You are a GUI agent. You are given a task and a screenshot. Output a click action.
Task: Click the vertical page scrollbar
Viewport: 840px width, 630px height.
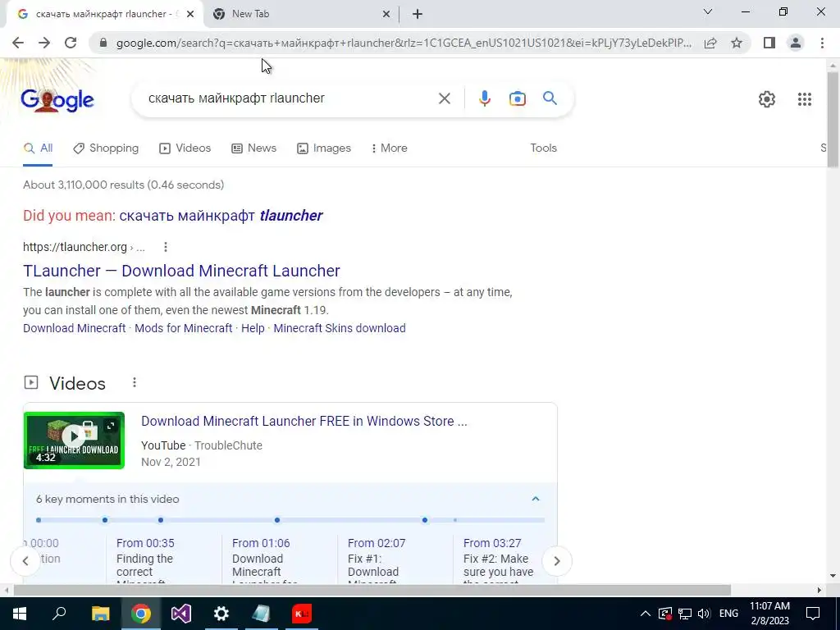point(833,121)
